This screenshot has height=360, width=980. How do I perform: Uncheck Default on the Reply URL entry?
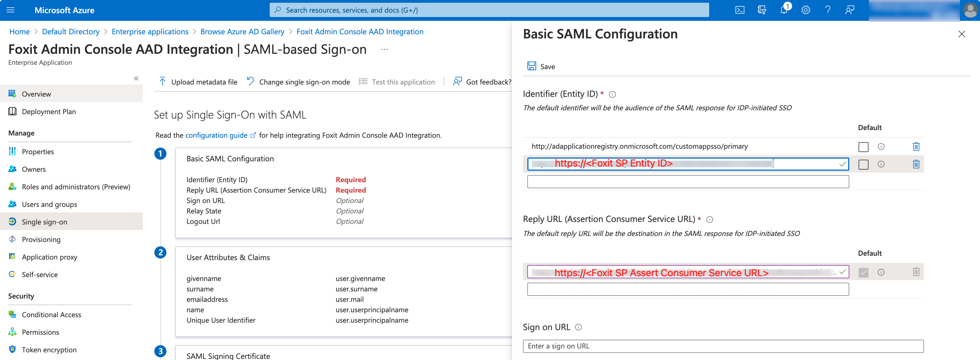point(864,272)
